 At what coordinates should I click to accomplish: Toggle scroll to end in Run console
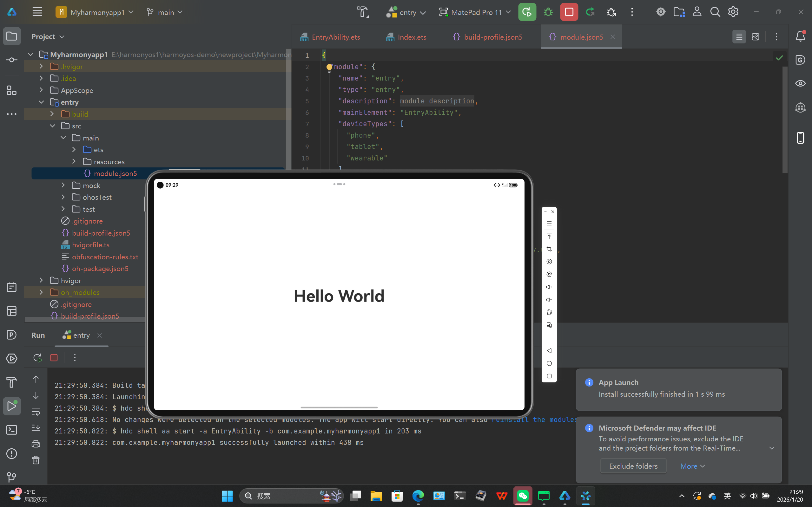point(36,428)
